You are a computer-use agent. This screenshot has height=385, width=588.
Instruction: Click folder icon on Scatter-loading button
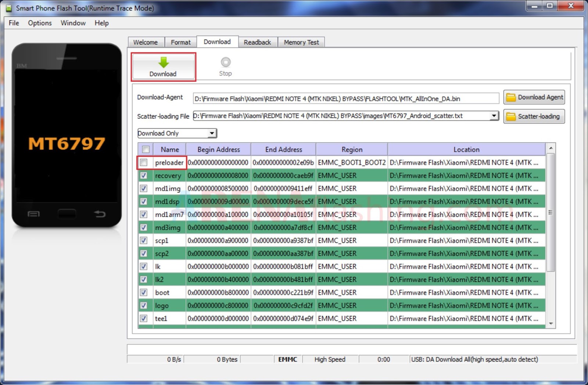[511, 116]
